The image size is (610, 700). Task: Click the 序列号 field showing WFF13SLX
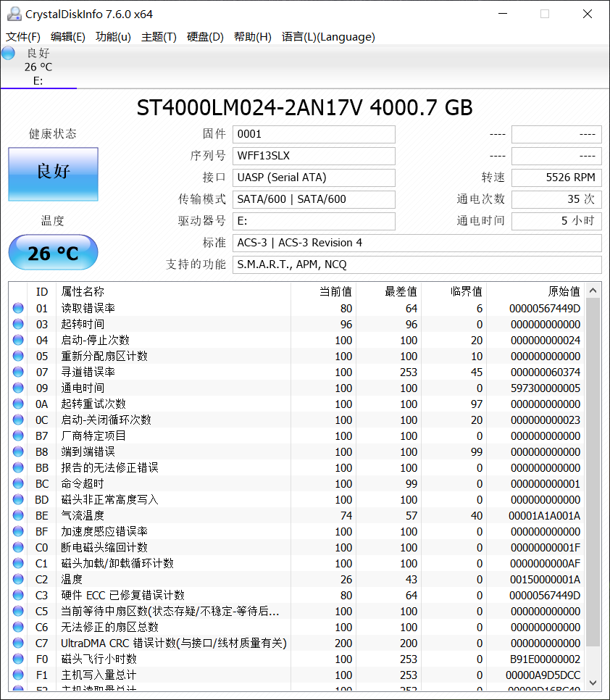pyautogui.click(x=314, y=156)
